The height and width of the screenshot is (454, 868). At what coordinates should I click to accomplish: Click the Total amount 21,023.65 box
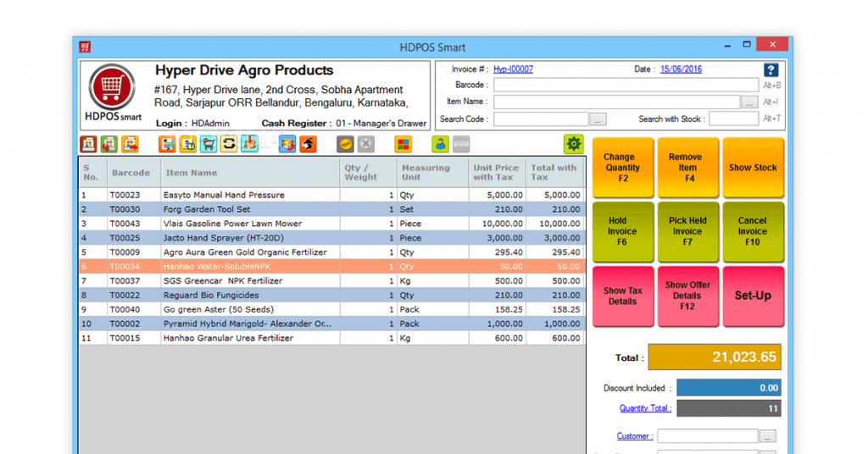(x=715, y=357)
